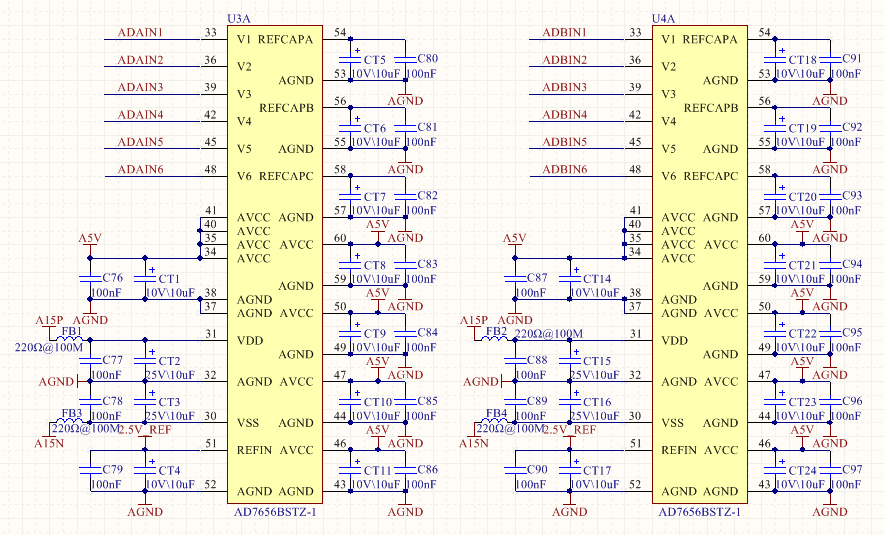The width and height of the screenshot is (884, 535).
Task: Click the ADAIN4 net label
Action: (x=140, y=114)
